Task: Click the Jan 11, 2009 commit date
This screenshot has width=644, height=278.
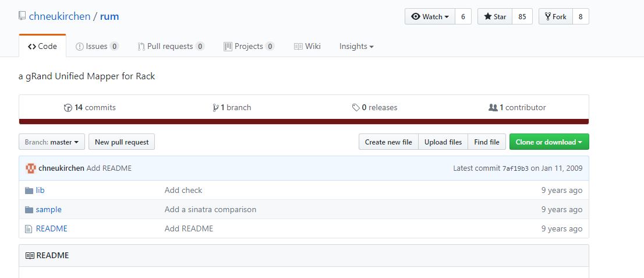Action: click(561, 168)
